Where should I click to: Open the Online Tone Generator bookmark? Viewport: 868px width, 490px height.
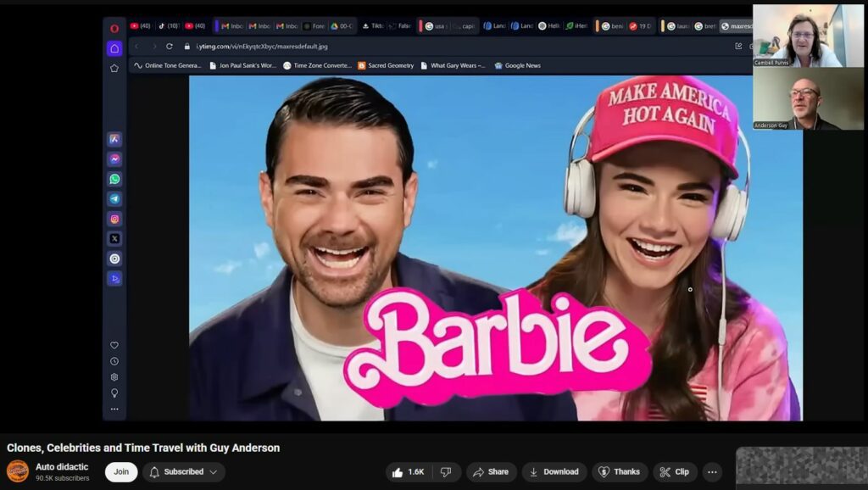click(168, 65)
